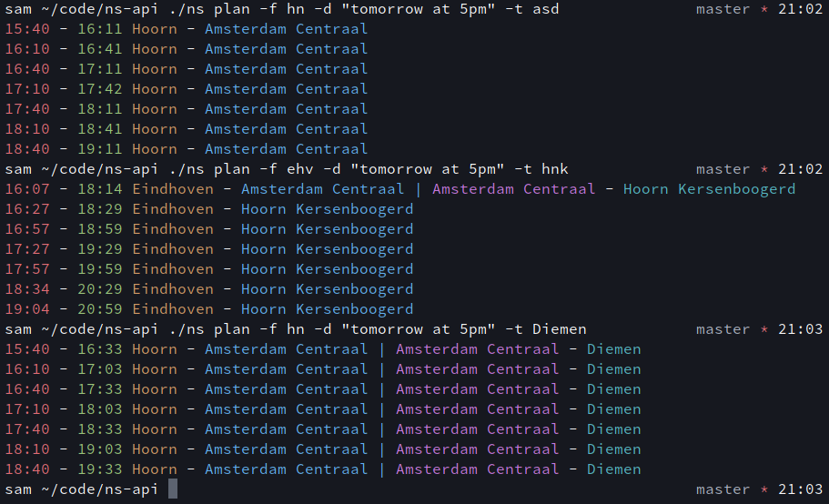Screen dimensions: 829x504
Task: Click the red asterisk beside the asd command
Action: pyautogui.click(x=764, y=10)
